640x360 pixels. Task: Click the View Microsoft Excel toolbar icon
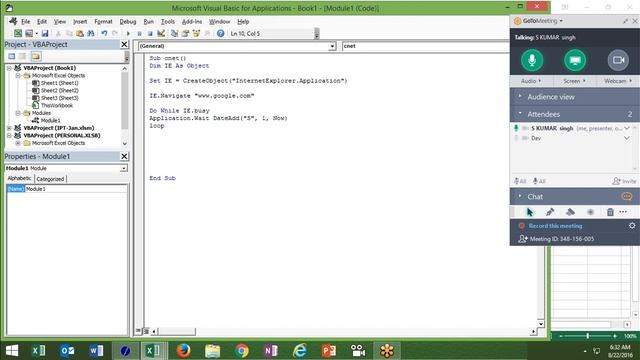click(18, 33)
